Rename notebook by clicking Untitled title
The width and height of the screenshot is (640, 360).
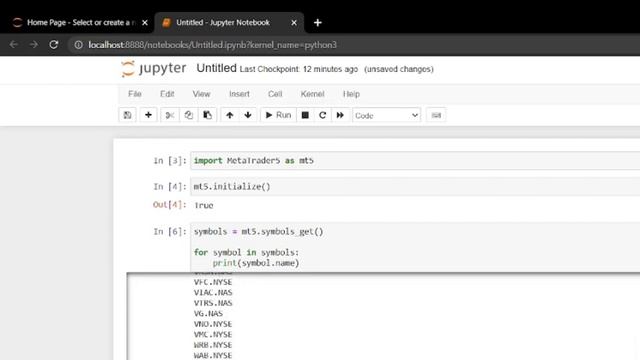click(x=216, y=68)
